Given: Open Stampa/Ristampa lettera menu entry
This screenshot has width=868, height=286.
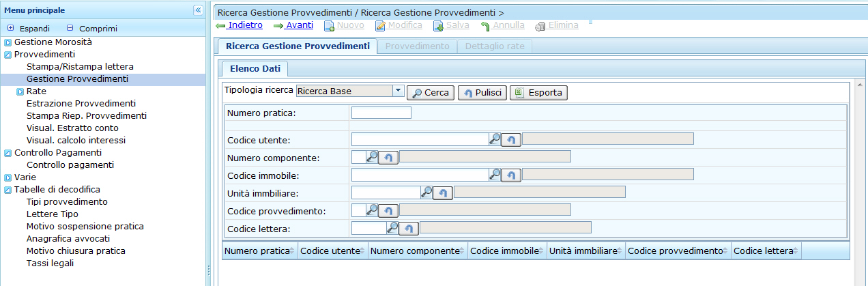Looking at the screenshot, I should (x=80, y=67).
